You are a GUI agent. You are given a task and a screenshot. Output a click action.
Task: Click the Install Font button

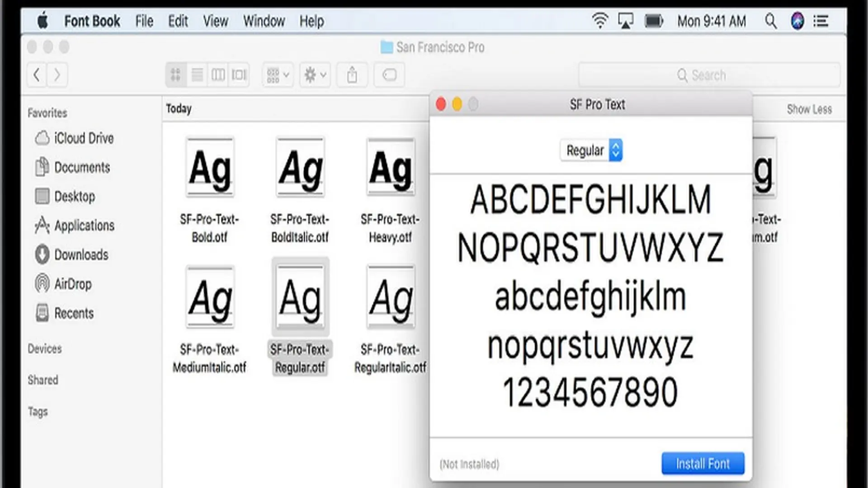[x=703, y=464]
